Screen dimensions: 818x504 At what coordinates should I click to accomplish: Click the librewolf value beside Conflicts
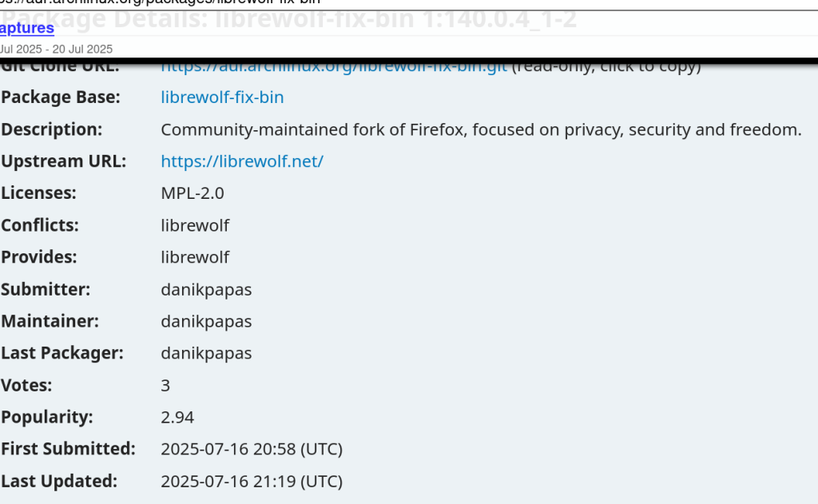pyautogui.click(x=195, y=225)
